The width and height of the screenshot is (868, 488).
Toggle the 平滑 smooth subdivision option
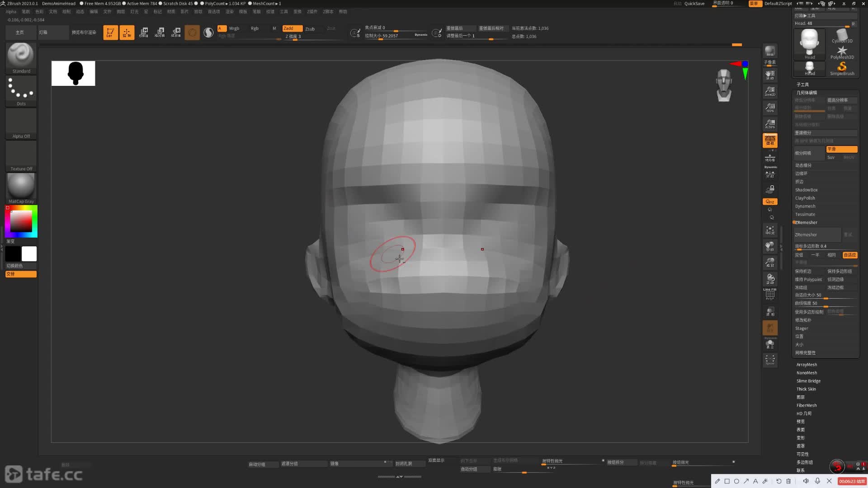[x=842, y=149]
